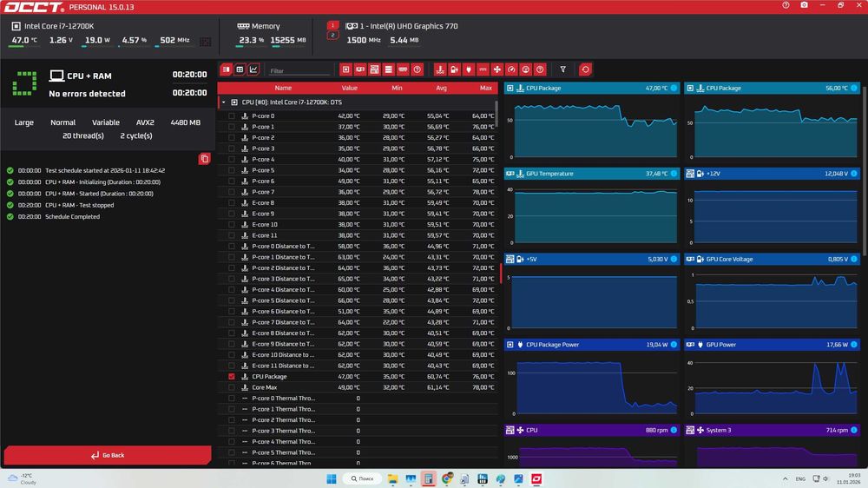The height and width of the screenshot is (488, 868).
Task: Take a screenshot with camera icon
Action: (804, 5)
